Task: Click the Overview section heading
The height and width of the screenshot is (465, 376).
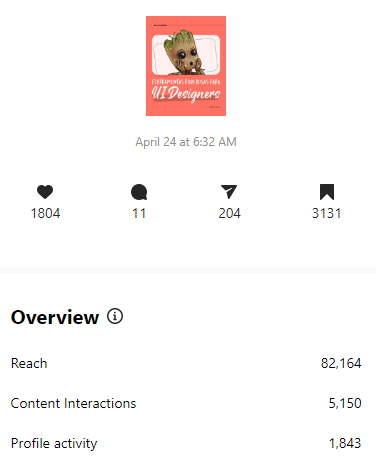Action: tap(55, 317)
